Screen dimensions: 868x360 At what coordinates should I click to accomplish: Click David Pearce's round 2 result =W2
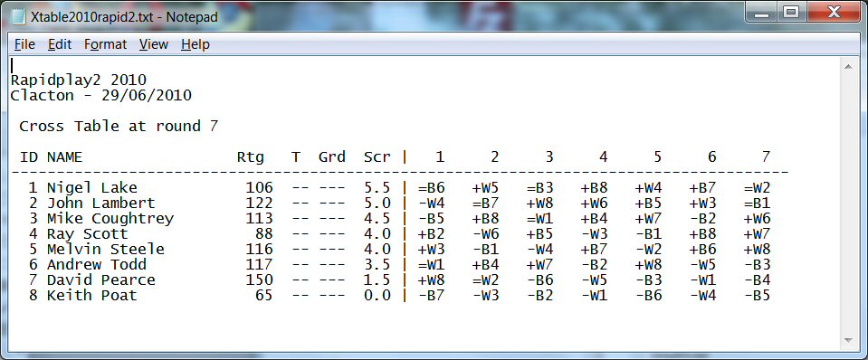coord(486,280)
